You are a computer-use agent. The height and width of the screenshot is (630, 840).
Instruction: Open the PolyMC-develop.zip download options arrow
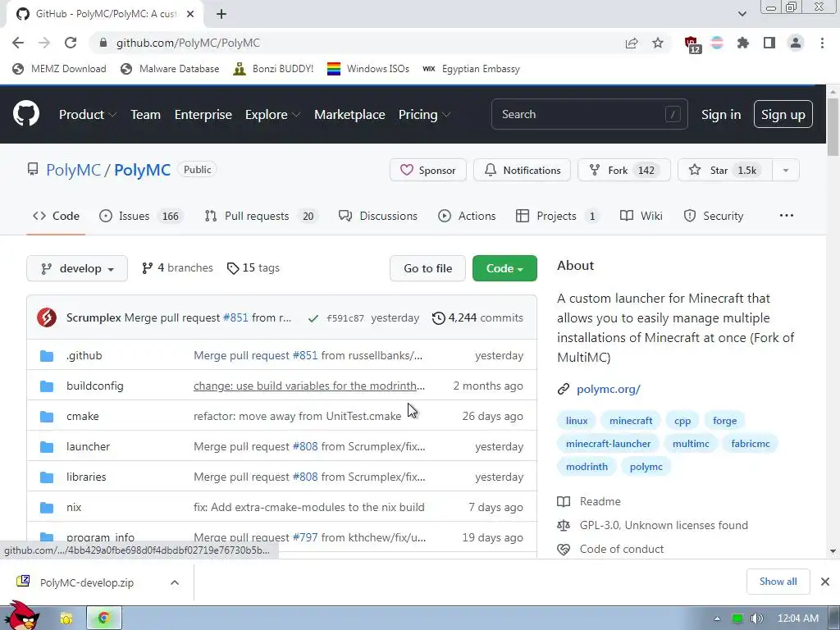click(175, 582)
